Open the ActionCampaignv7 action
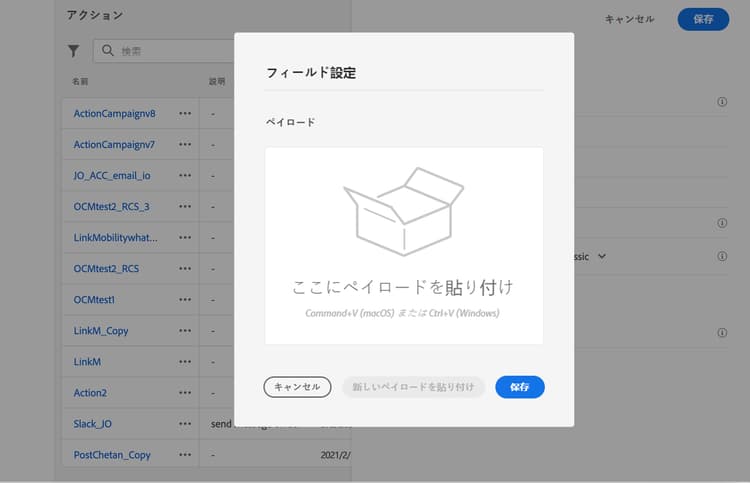750x483 pixels. pos(114,144)
